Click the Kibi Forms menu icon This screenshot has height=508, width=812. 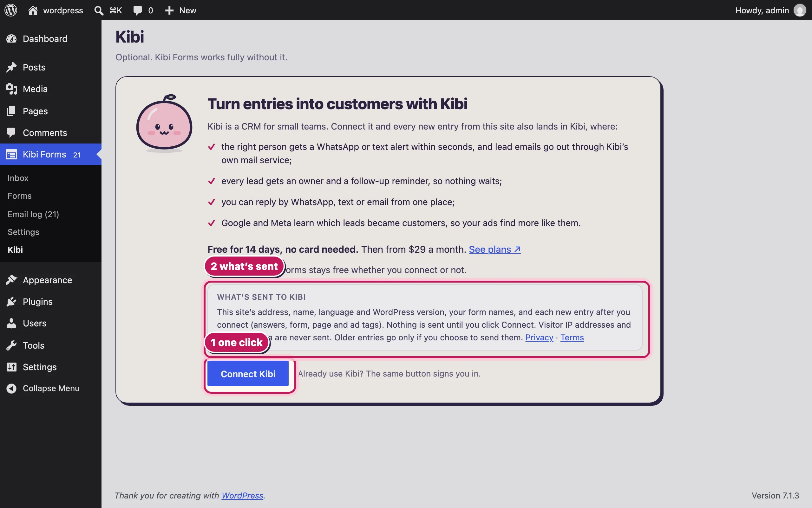11,155
